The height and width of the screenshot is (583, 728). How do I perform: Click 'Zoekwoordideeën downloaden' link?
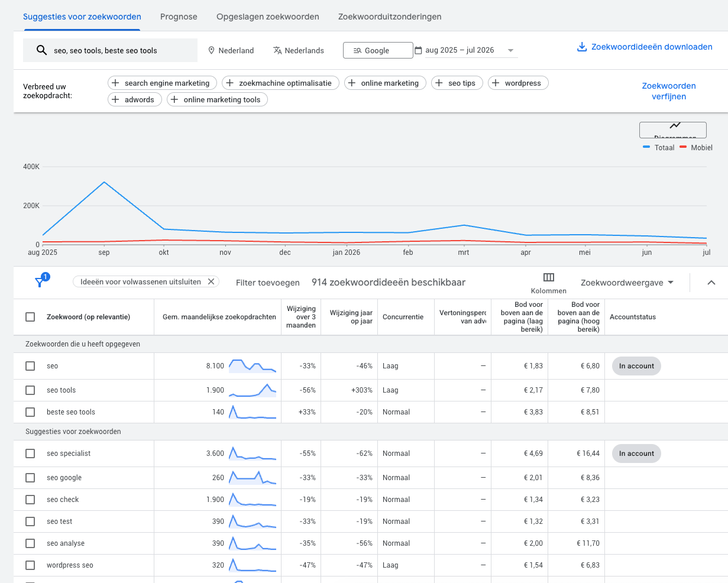pyautogui.click(x=652, y=47)
